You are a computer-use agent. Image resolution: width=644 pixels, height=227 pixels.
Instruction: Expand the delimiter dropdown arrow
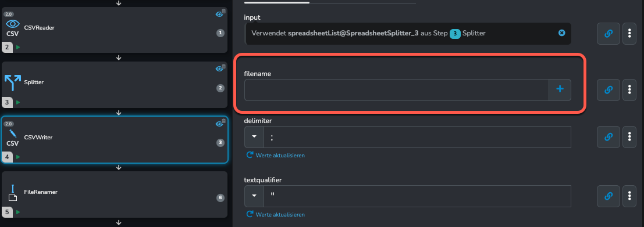pos(254,137)
